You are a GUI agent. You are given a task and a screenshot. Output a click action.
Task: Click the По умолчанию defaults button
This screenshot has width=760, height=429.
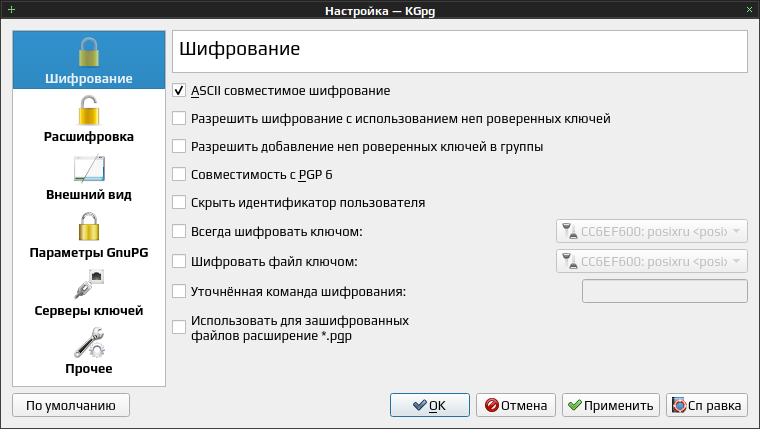[71, 405]
